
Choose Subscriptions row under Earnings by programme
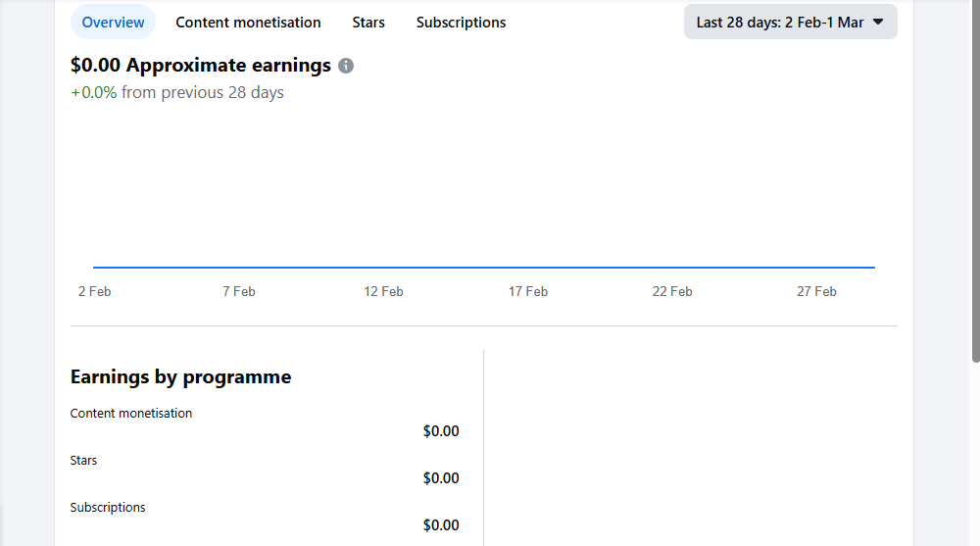[x=108, y=508]
